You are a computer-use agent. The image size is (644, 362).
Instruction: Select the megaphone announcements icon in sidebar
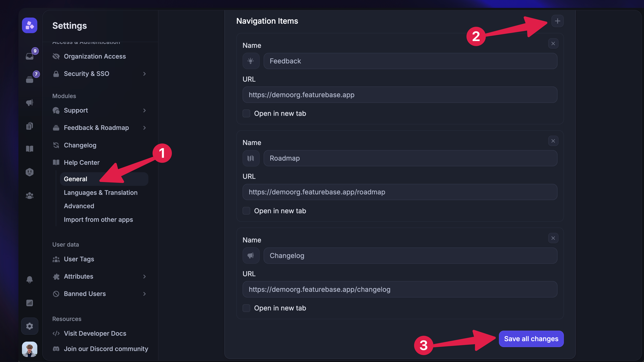29,102
